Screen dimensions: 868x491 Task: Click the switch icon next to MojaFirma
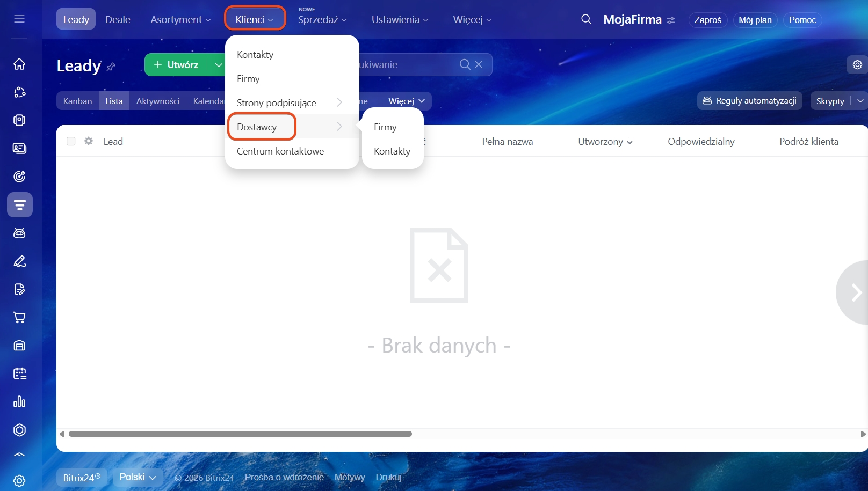[x=671, y=20]
